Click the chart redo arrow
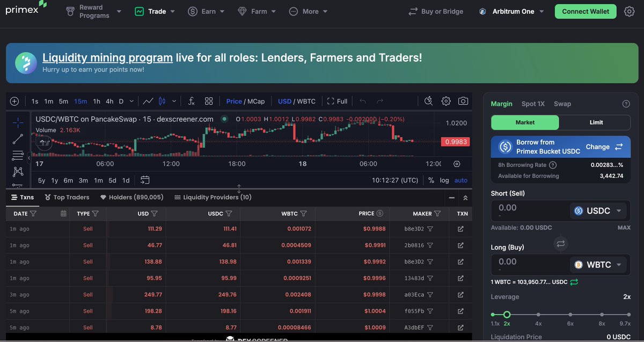This screenshot has height=342, width=644. tap(380, 101)
